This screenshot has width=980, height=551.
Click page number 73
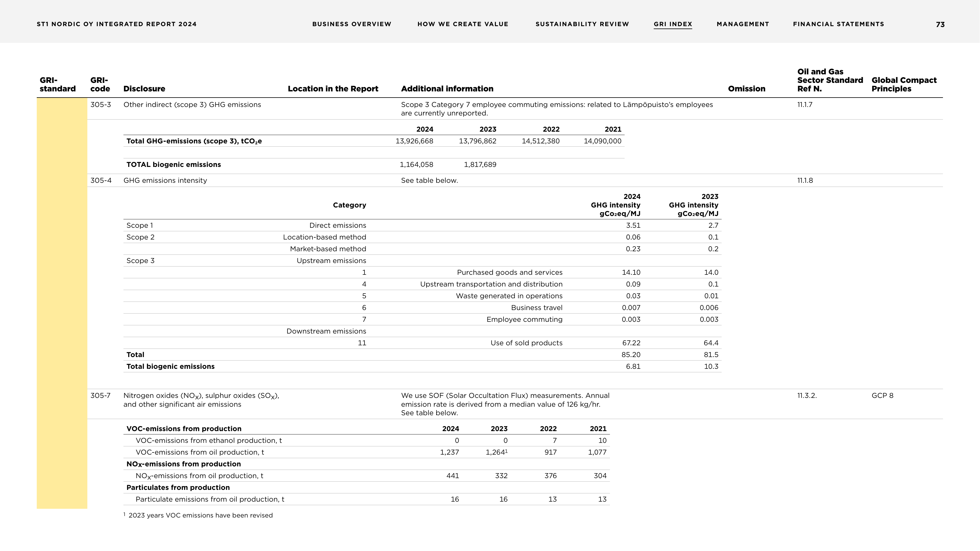940,24
